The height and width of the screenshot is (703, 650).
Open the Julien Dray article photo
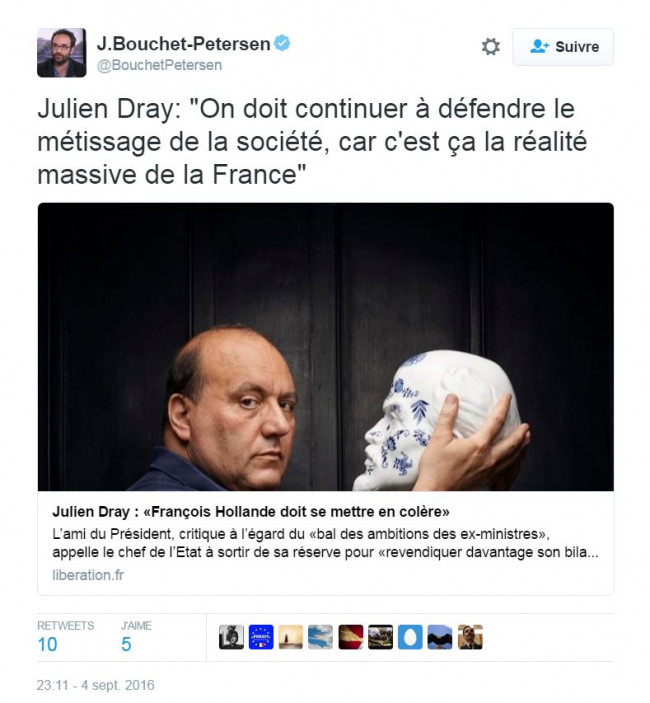pos(325,347)
